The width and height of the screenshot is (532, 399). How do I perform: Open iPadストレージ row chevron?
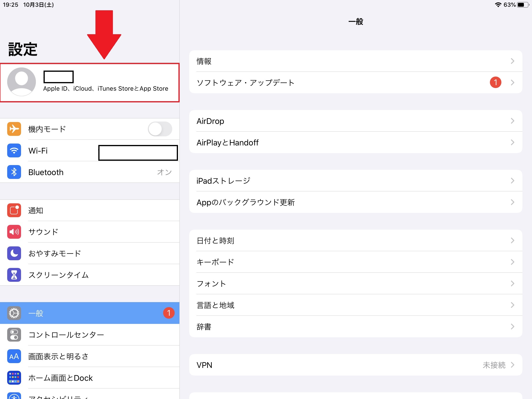tap(513, 181)
